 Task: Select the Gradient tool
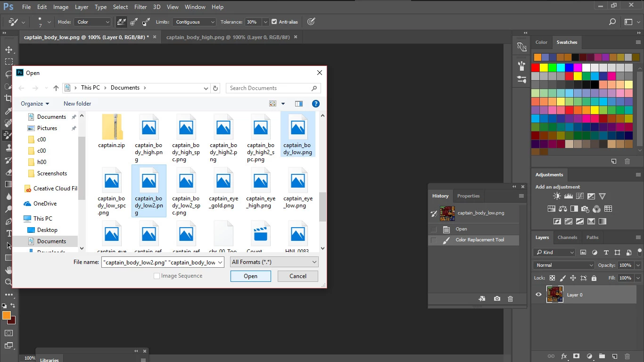point(8,184)
